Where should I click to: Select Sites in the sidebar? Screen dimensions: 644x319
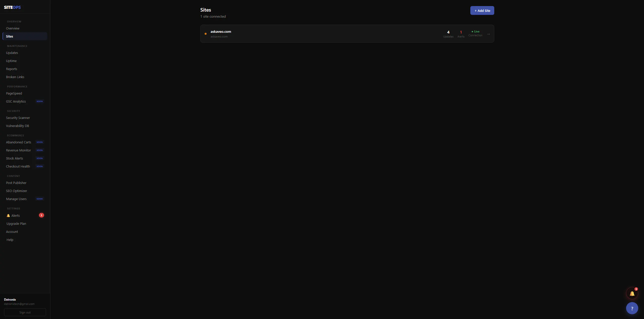click(25, 36)
